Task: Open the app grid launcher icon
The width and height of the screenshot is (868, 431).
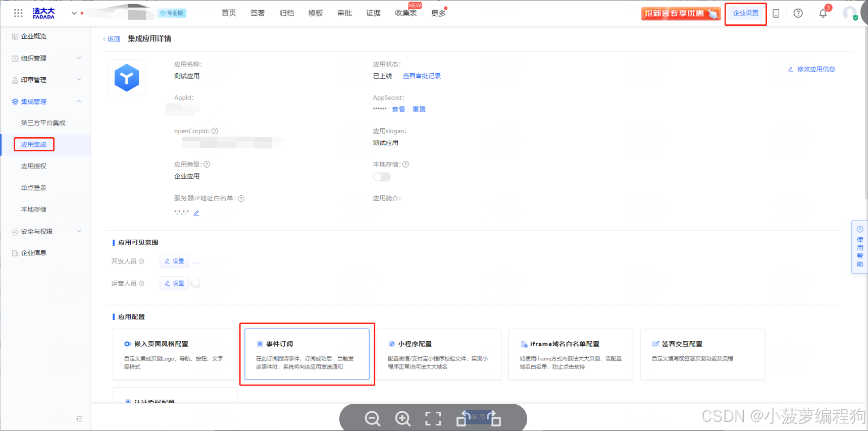Action: click(18, 13)
